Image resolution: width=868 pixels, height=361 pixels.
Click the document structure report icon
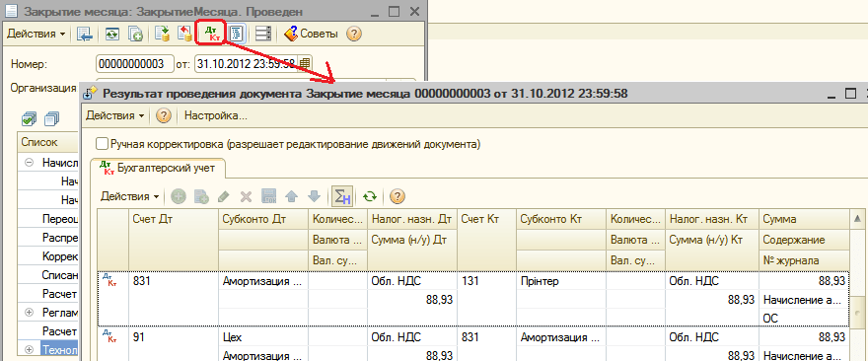click(x=237, y=34)
